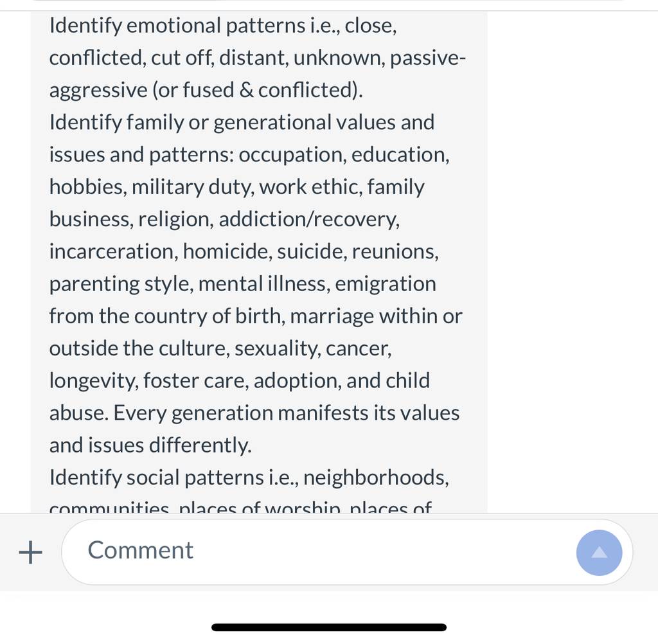Click the line 'Identify family or generational values and'
The height and width of the screenshot is (644, 658).
(242, 123)
